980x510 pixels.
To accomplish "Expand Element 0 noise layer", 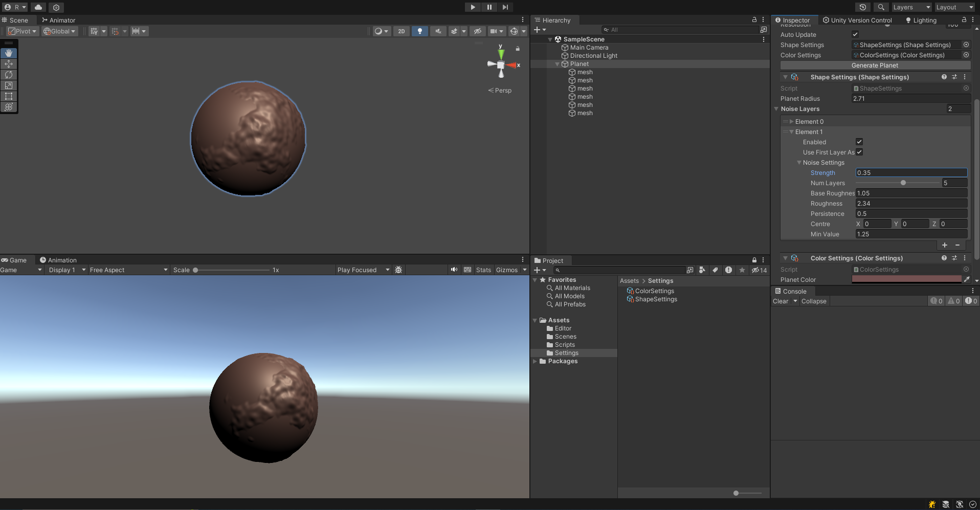I will point(792,122).
